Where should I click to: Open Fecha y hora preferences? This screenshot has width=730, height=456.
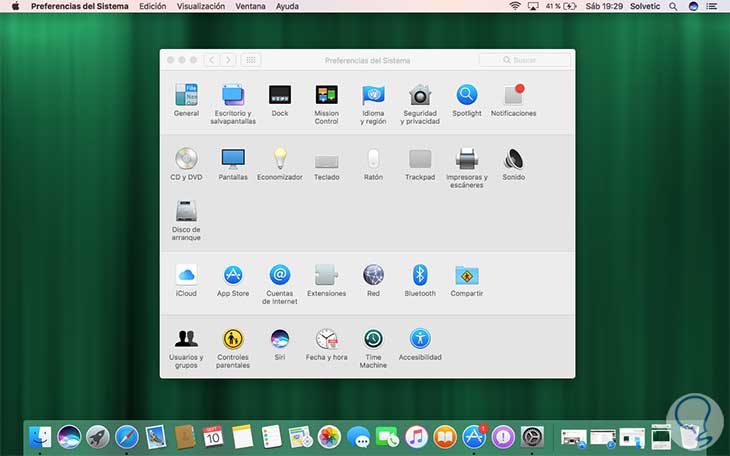pos(326,339)
